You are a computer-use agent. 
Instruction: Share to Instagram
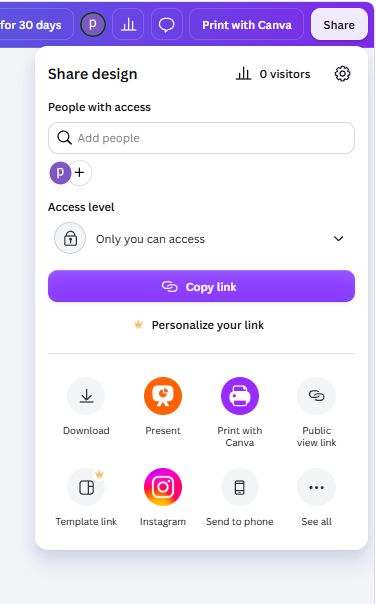tap(163, 487)
